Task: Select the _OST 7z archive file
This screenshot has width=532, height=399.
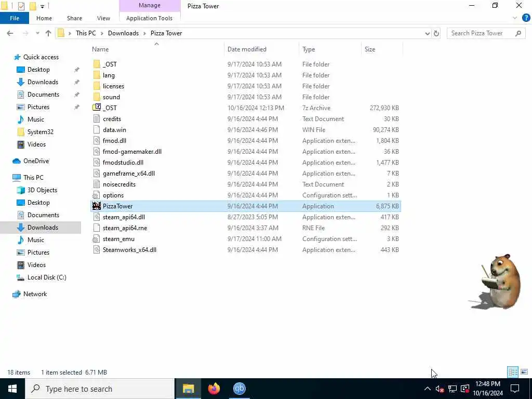Action: click(x=246, y=108)
